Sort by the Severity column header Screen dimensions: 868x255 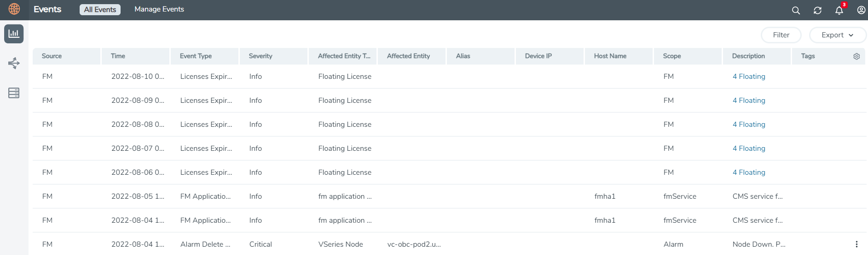coord(260,56)
